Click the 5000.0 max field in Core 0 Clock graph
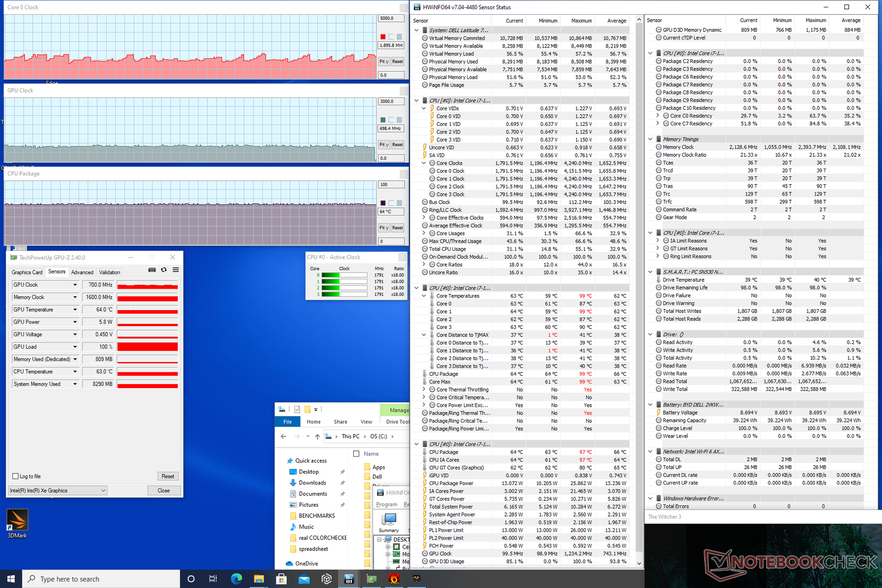 (391, 18)
